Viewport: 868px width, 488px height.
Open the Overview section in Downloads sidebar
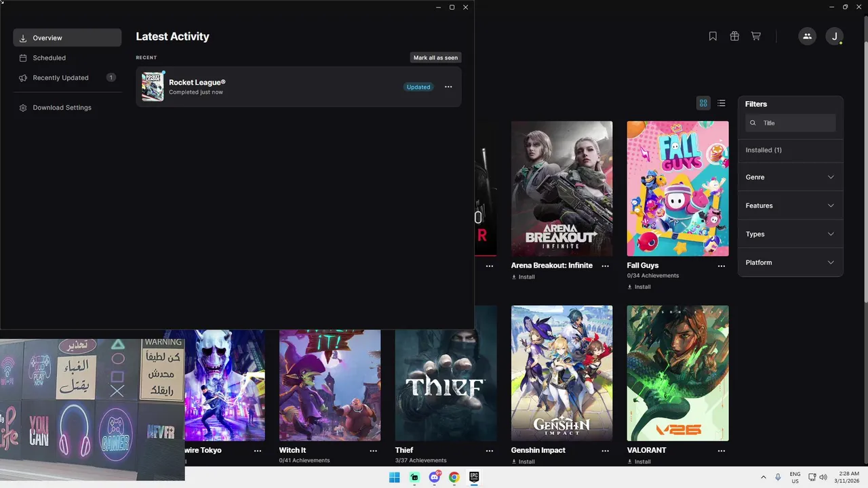pos(67,38)
